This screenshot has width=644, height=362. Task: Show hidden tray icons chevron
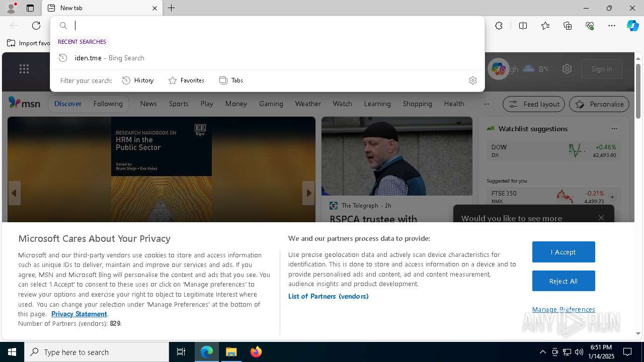click(542, 352)
